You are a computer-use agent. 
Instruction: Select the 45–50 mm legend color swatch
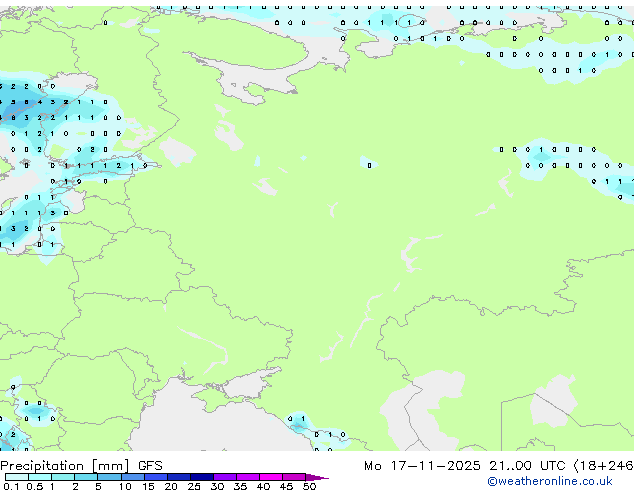[294, 477]
